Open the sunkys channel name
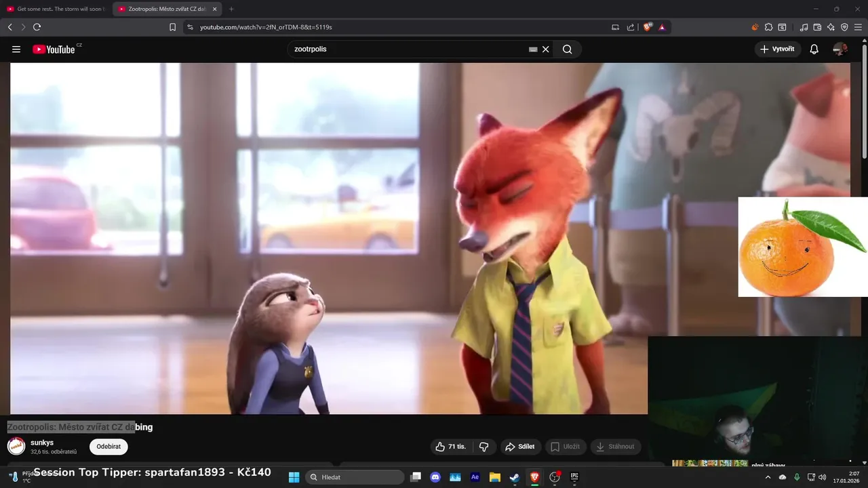Screen dimensions: 868x488 (42, 443)
